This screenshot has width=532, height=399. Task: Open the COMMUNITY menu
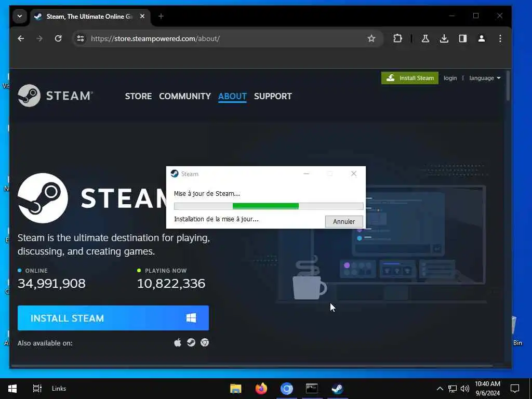pyautogui.click(x=185, y=96)
